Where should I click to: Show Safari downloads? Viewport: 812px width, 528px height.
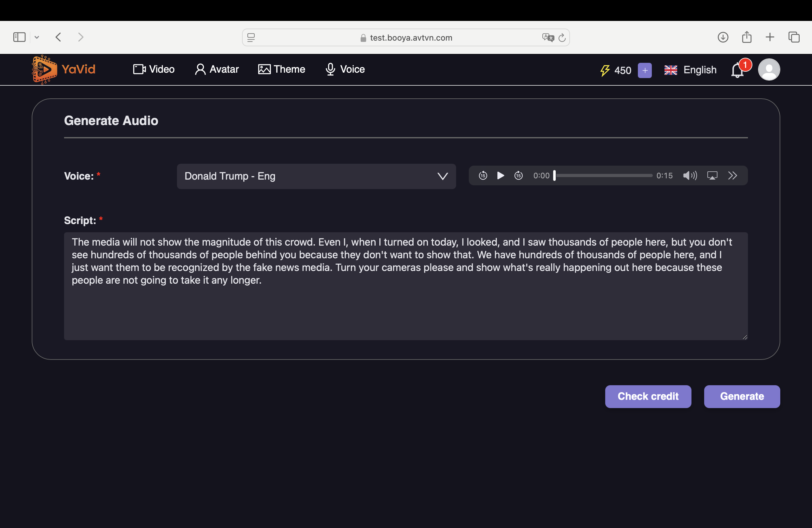(723, 37)
